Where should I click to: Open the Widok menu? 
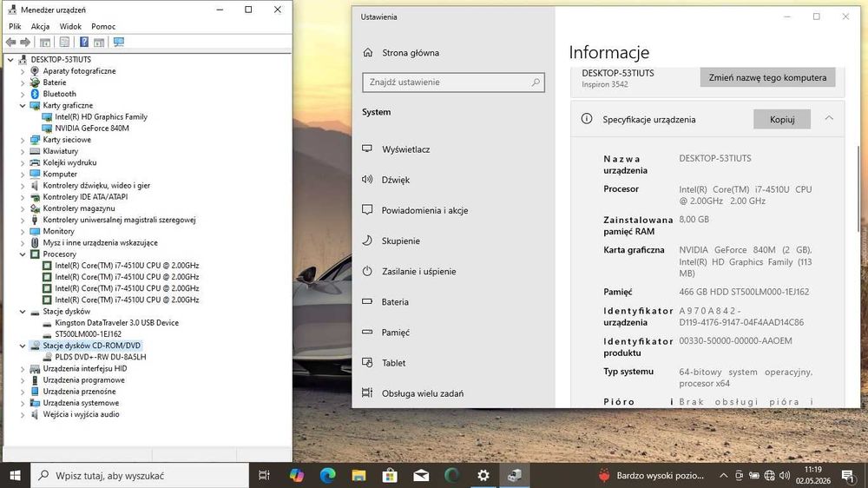pyautogui.click(x=70, y=26)
